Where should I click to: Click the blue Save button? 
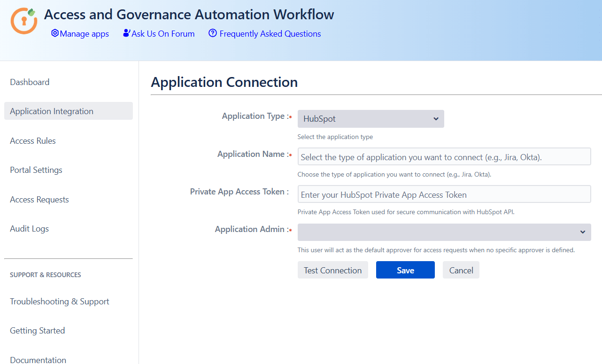(x=405, y=270)
